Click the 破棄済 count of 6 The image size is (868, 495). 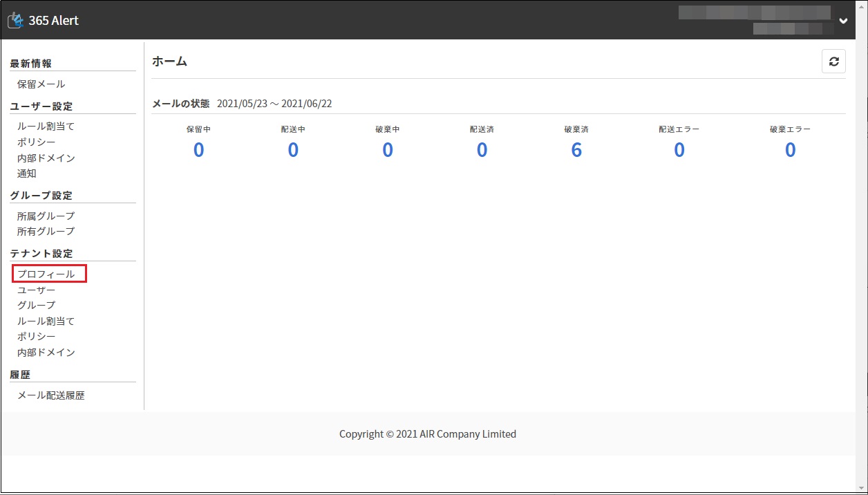(576, 150)
